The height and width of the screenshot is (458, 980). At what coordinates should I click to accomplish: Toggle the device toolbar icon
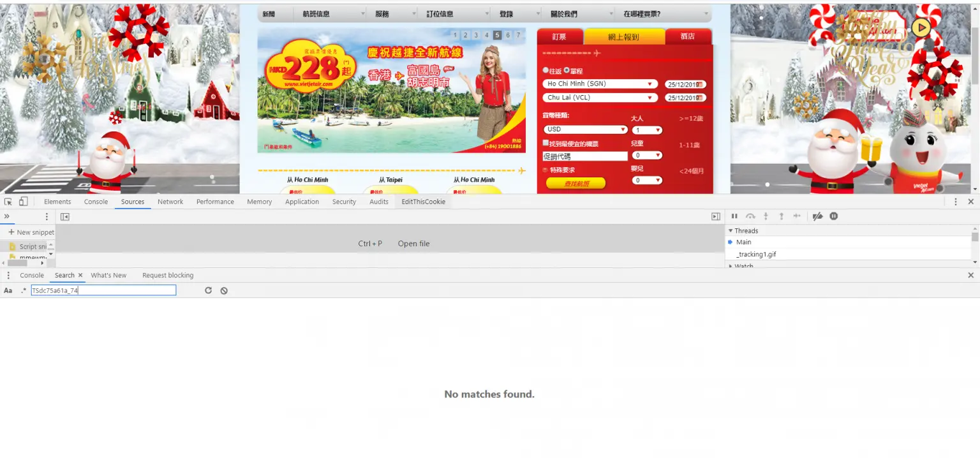coord(23,202)
